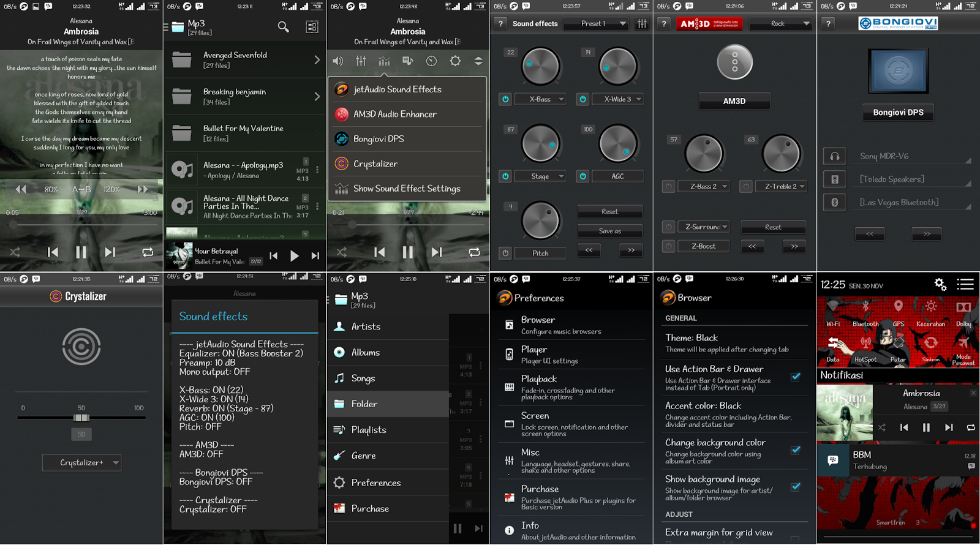Open Artists in the navigation drawer
The height and width of the screenshot is (545, 980).
point(388,326)
